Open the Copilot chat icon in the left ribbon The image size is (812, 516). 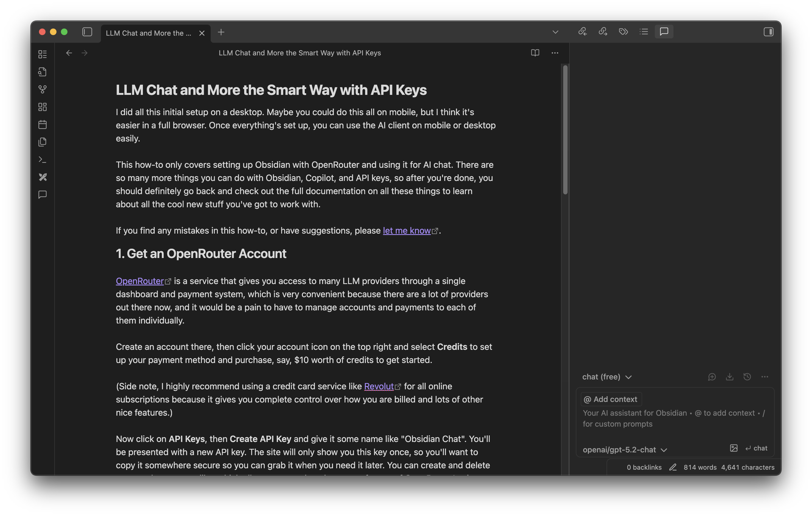(43, 194)
